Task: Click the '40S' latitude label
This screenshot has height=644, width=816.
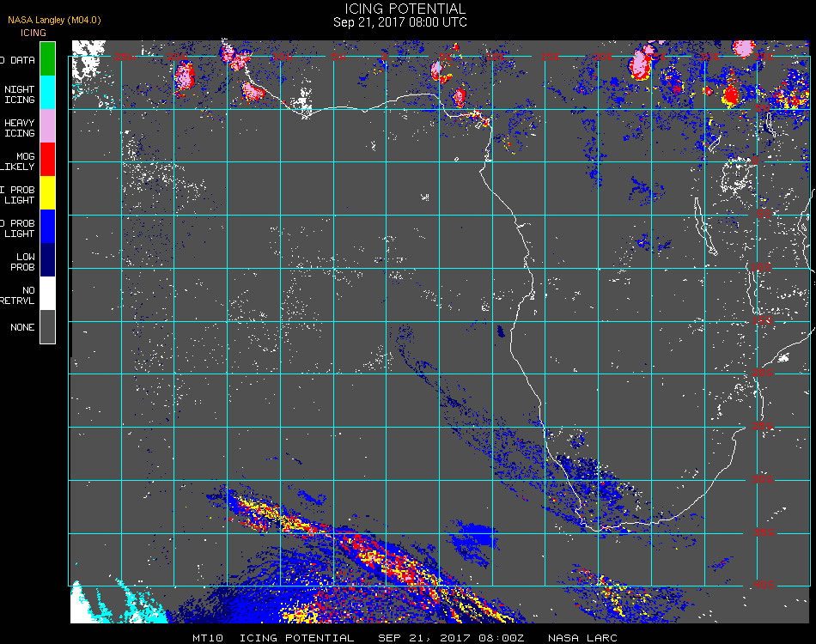Action: (764, 585)
